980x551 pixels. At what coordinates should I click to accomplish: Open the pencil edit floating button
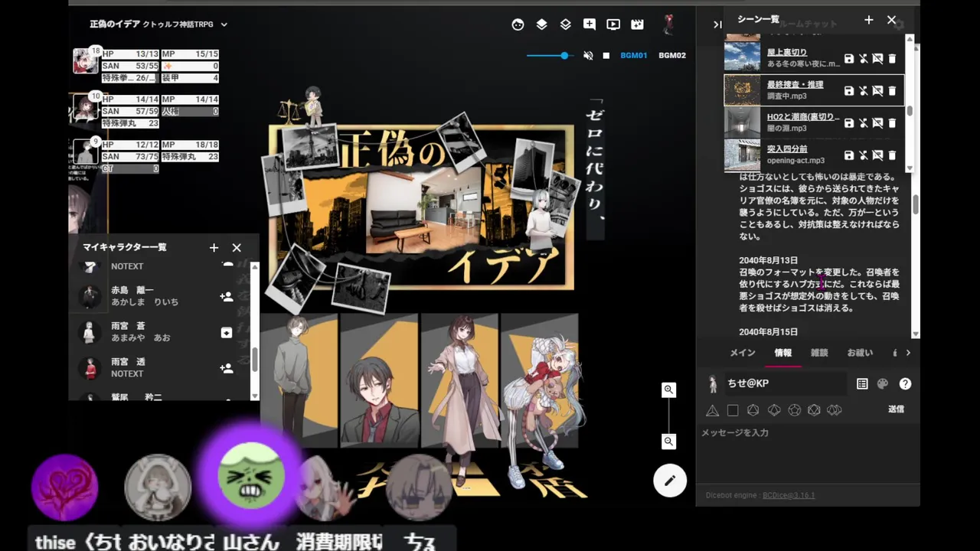click(670, 481)
